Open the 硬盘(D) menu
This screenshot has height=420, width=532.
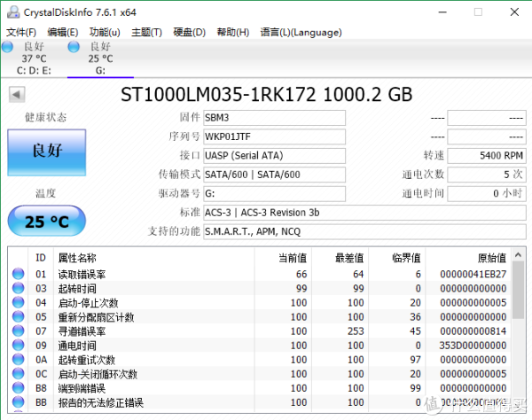click(x=190, y=33)
